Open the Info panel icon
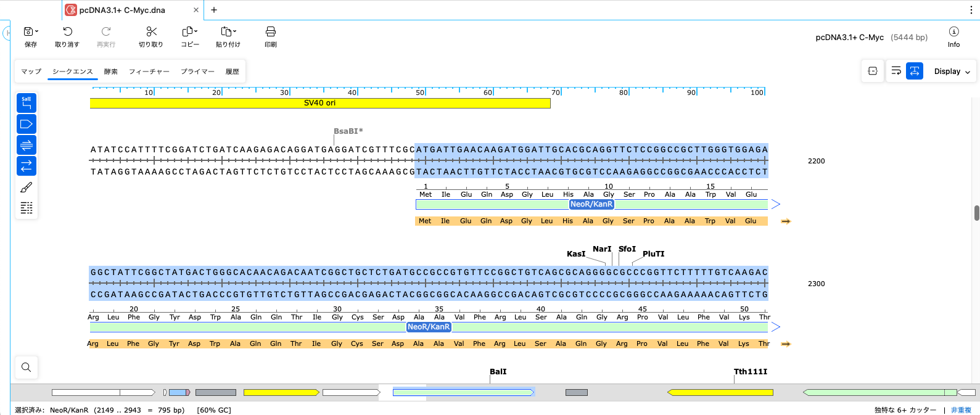This screenshot has height=415, width=980. point(953,32)
